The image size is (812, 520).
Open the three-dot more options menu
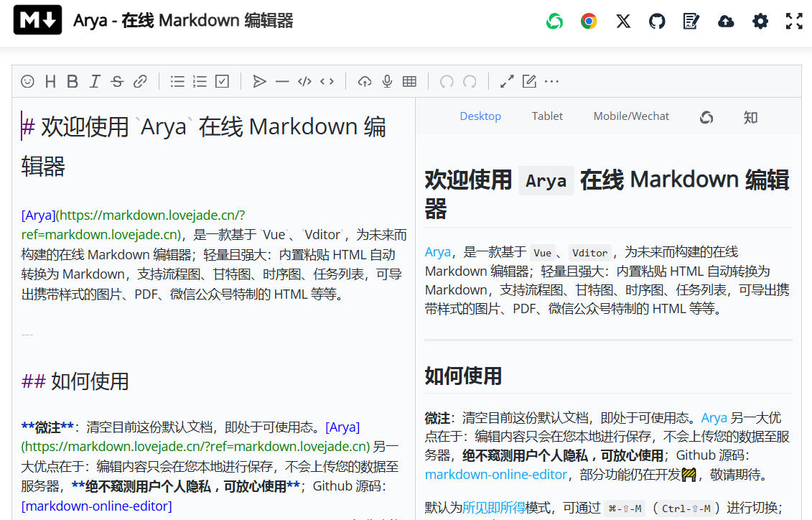point(551,82)
